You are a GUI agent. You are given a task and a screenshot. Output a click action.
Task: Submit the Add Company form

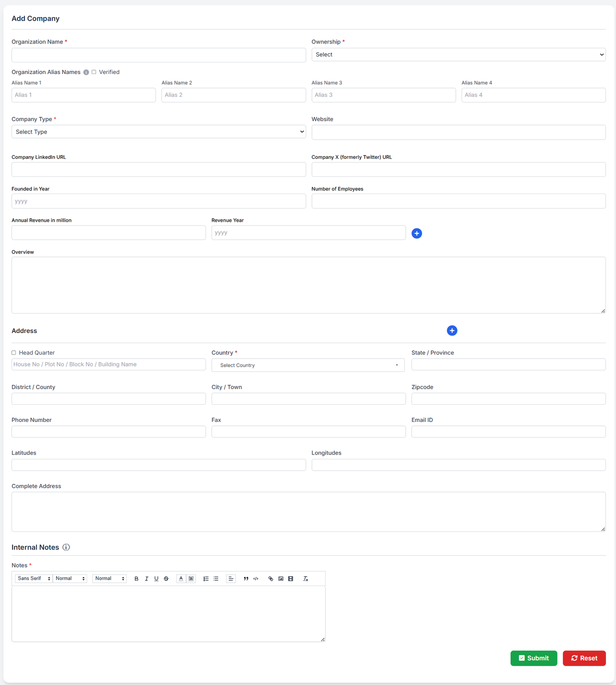[534, 658]
